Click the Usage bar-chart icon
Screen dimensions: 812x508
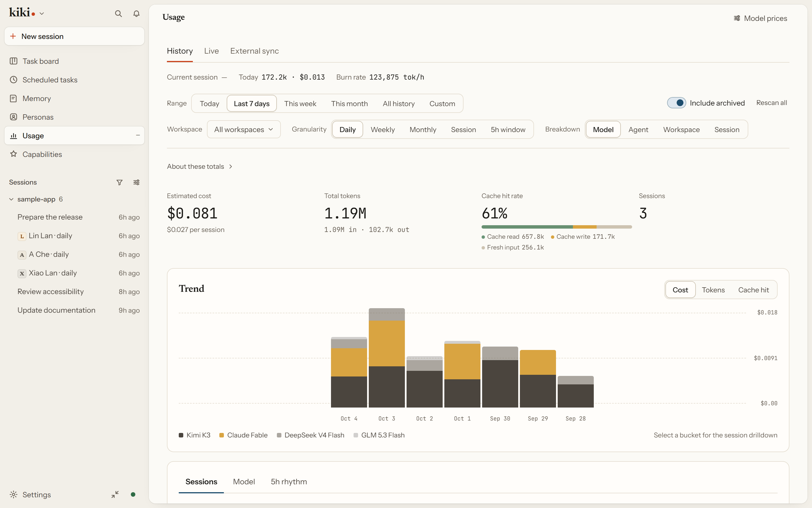14,135
